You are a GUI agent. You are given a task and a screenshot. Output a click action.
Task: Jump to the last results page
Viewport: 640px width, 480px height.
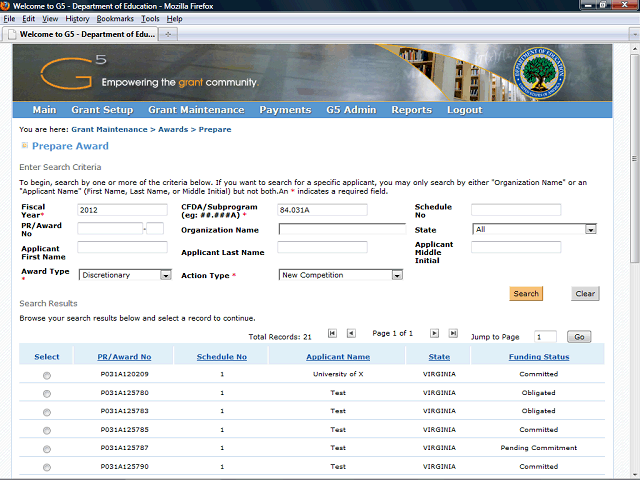[451, 333]
